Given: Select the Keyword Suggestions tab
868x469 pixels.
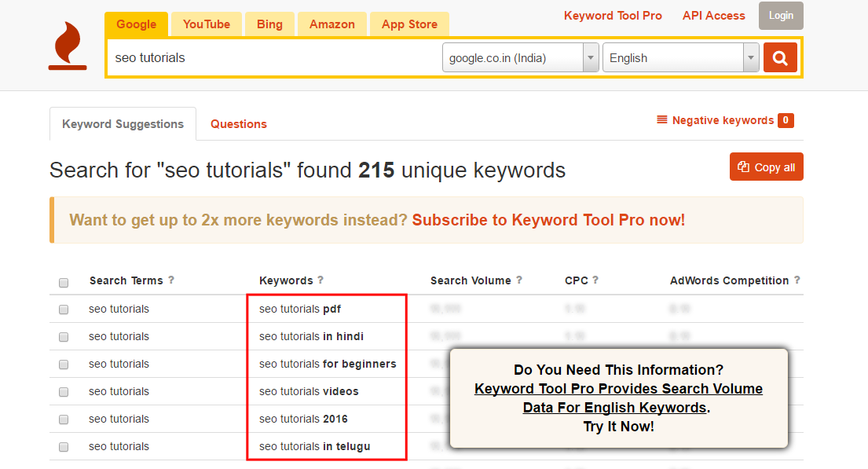Looking at the screenshot, I should 123,124.
